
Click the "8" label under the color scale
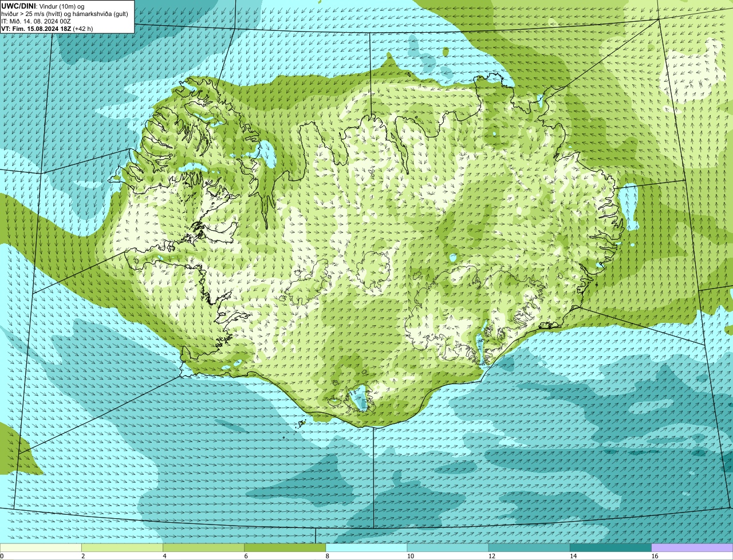click(x=328, y=556)
